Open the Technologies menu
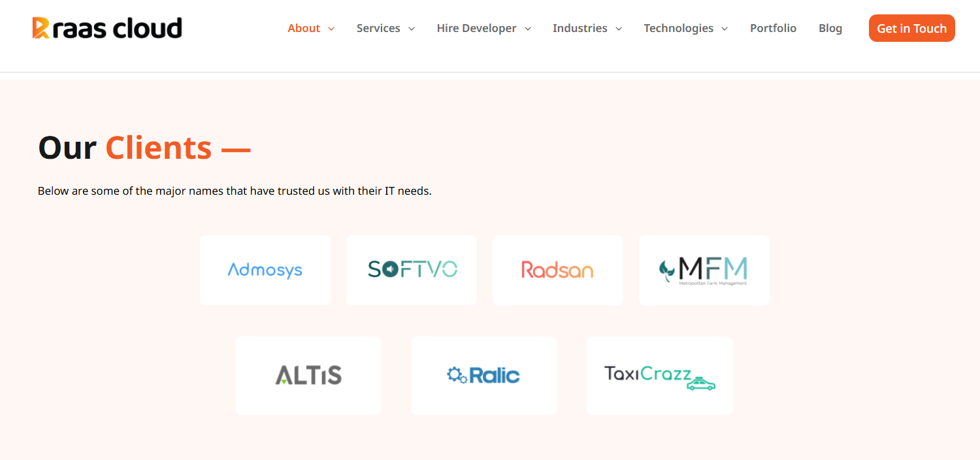 678,28
